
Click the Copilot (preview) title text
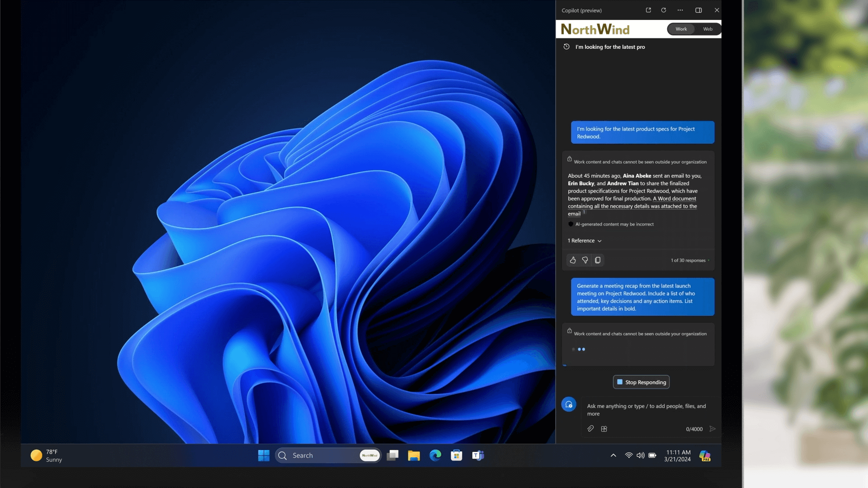(x=582, y=10)
